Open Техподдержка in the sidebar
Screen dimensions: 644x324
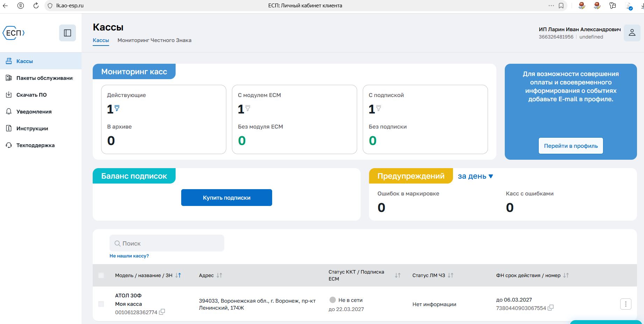tap(35, 145)
